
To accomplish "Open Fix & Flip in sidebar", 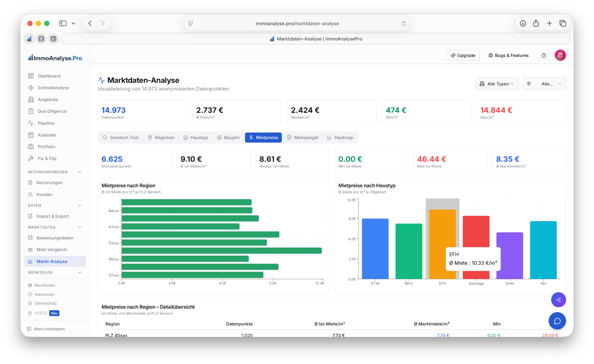I will pyautogui.click(x=55, y=159).
